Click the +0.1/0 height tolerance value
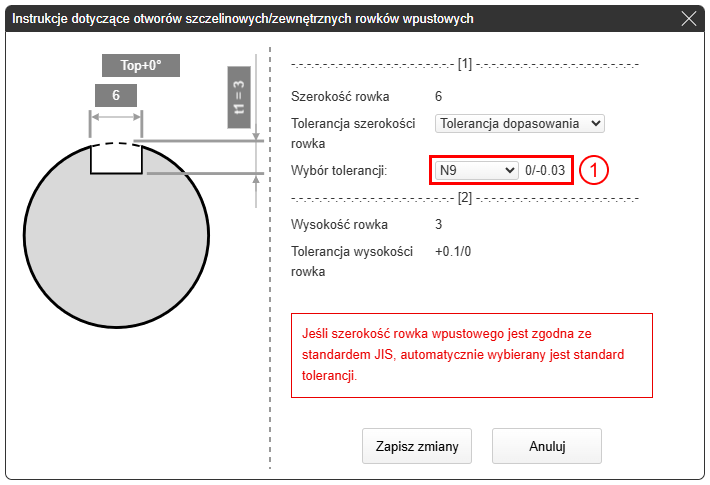This screenshot has width=710, height=485. point(454,252)
